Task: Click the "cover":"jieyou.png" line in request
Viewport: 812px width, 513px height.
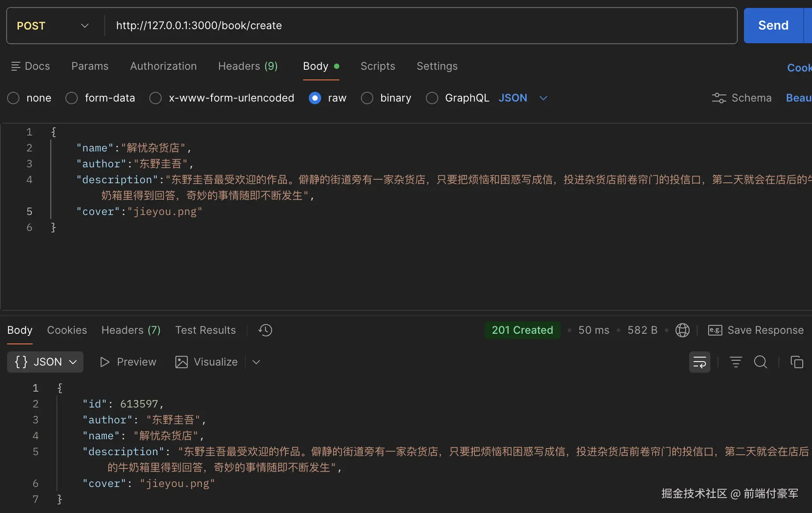Action: point(139,211)
